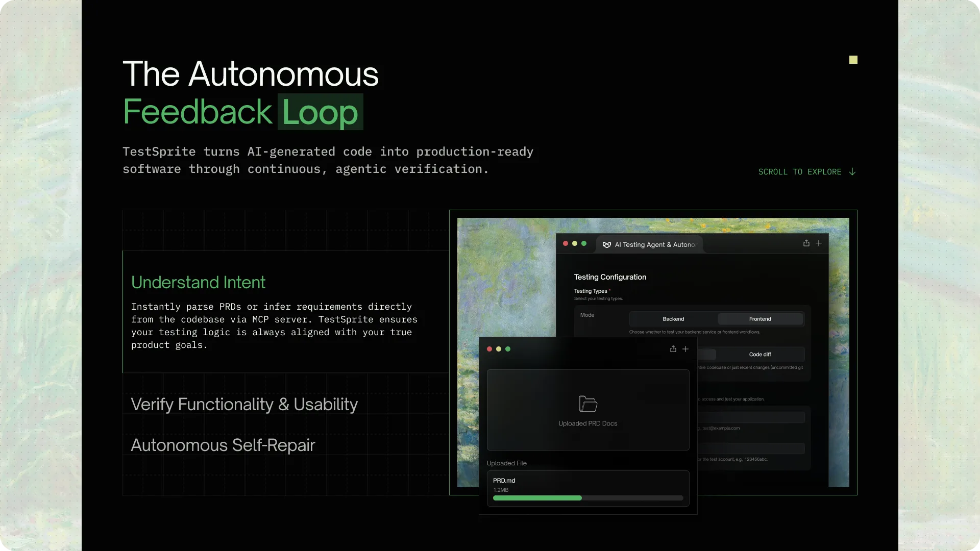Viewport: 980px width, 551px height.
Task: Click the "Select your testing types." hint
Action: tap(598, 298)
